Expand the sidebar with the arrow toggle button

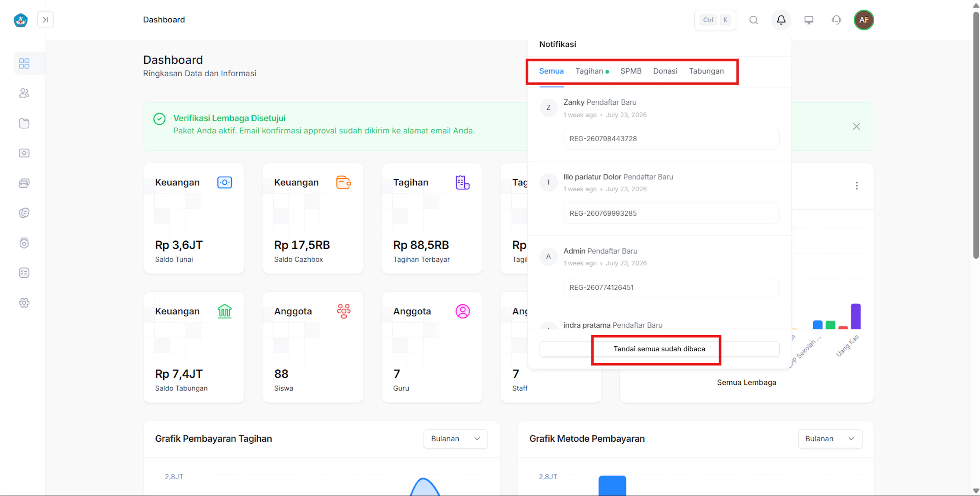[x=45, y=20]
